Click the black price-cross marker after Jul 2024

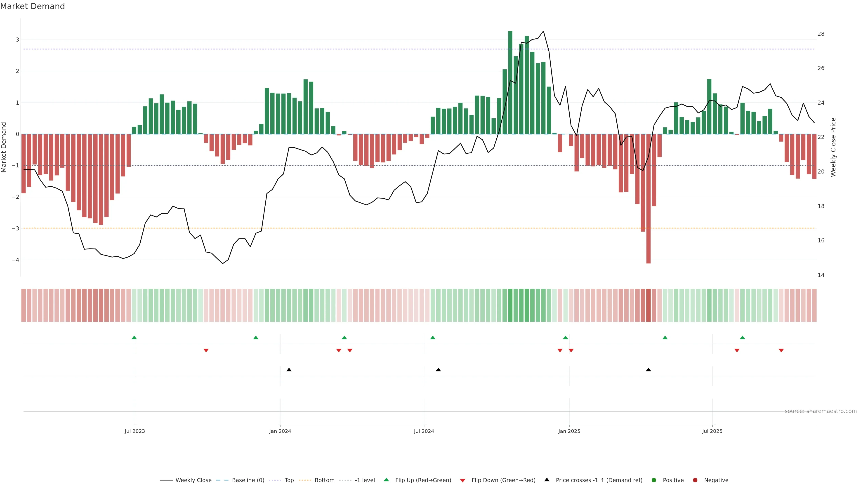(x=438, y=370)
